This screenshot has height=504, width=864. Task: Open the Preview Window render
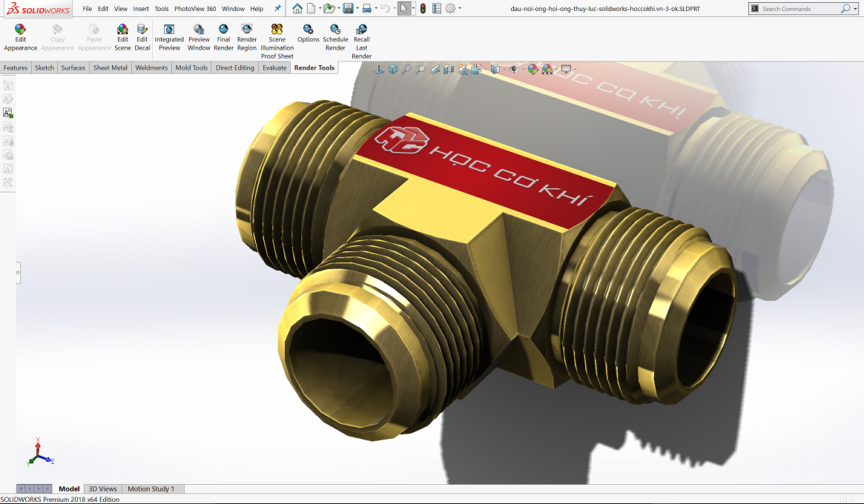pyautogui.click(x=198, y=38)
